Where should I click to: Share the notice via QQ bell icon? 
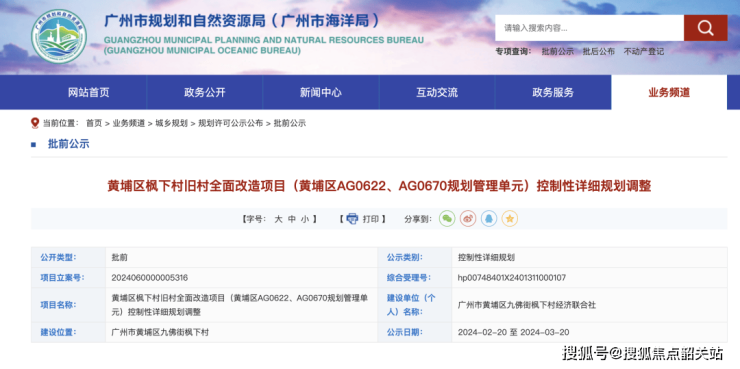489,218
